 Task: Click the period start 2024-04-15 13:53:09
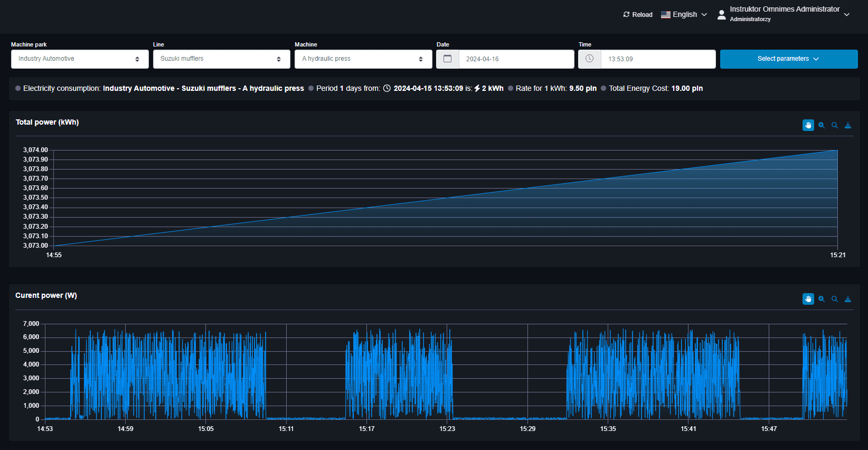pos(428,88)
